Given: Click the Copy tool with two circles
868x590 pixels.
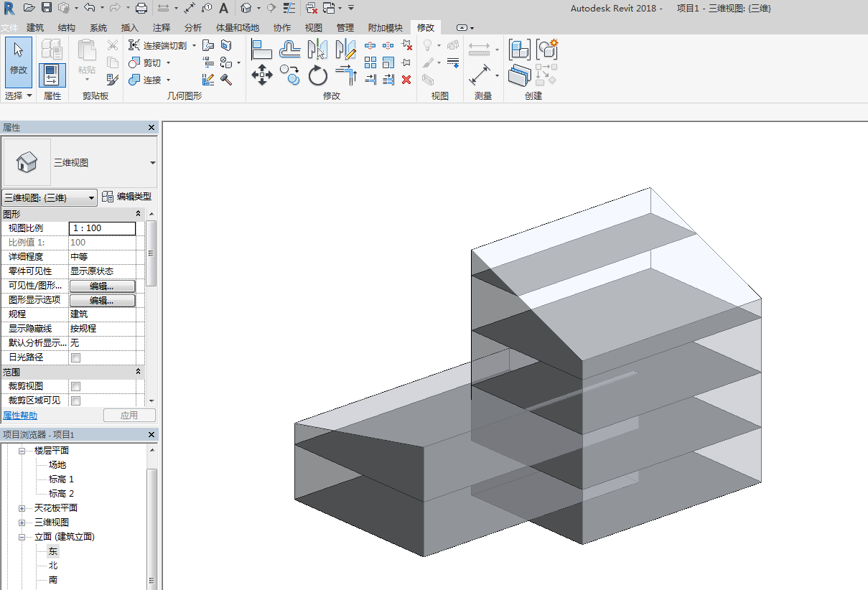Looking at the screenshot, I should coord(289,73).
